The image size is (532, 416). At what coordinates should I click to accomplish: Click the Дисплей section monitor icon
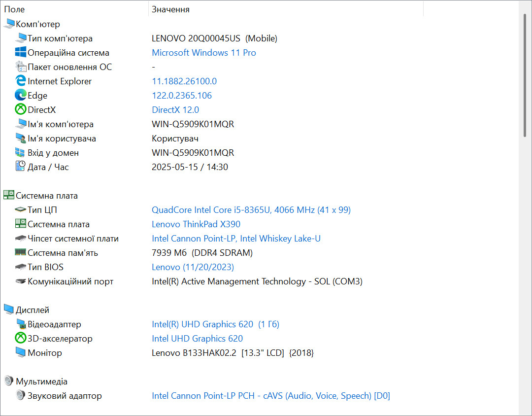click(9, 310)
